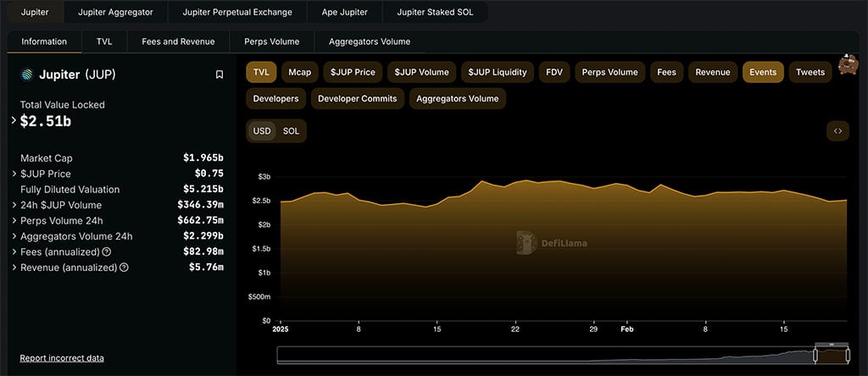The image size is (868, 376).
Task: Click the Market Cap value $1.965b
Action: pos(203,158)
